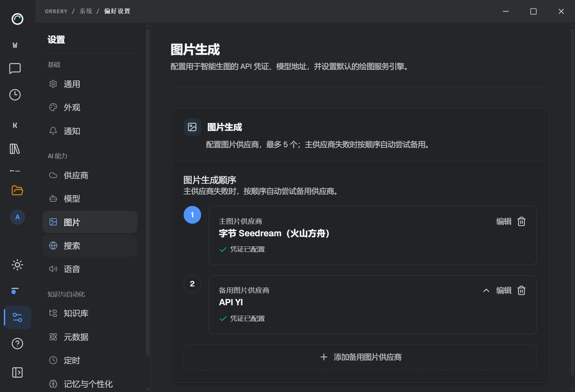
Task: Open the orange folder icon
Action: pos(17,190)
